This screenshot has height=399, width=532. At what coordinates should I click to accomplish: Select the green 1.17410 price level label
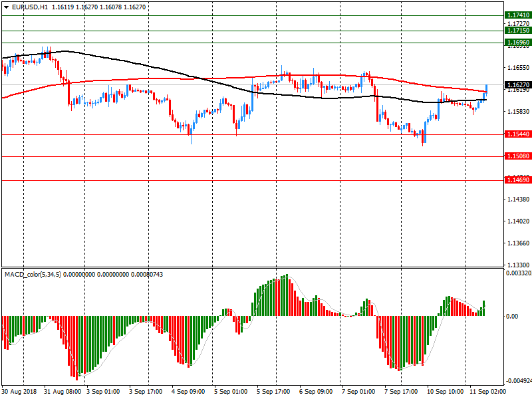click(518, 15)
